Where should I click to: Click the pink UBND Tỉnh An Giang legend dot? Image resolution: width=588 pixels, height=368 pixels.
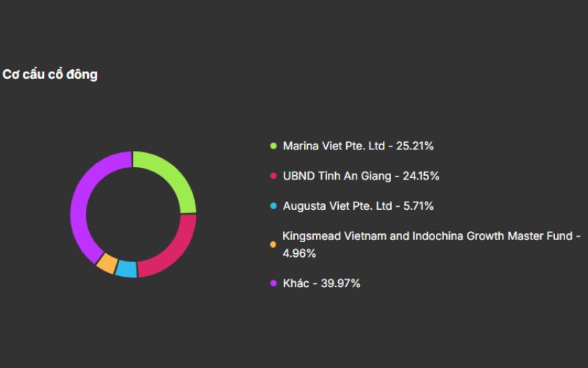[273, 176]
